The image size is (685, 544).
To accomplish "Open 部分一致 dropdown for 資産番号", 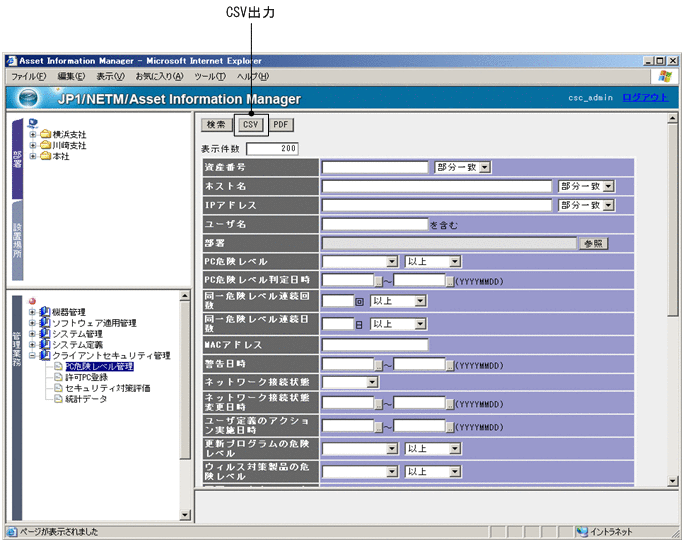I will tap(485, 167).
